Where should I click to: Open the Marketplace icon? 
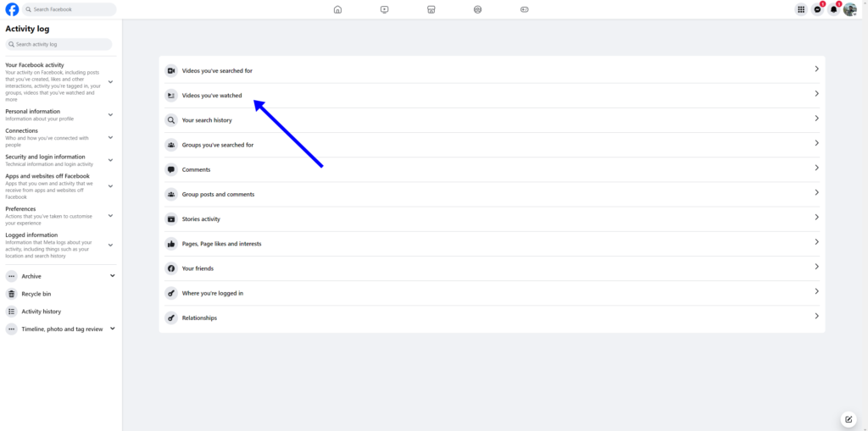coord(431,9)
